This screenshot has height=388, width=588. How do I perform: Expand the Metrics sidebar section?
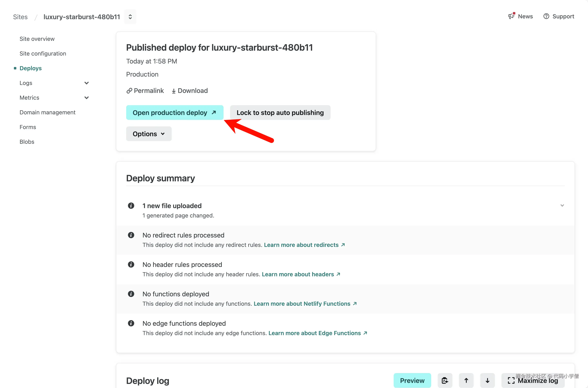(x=86, y=97)
